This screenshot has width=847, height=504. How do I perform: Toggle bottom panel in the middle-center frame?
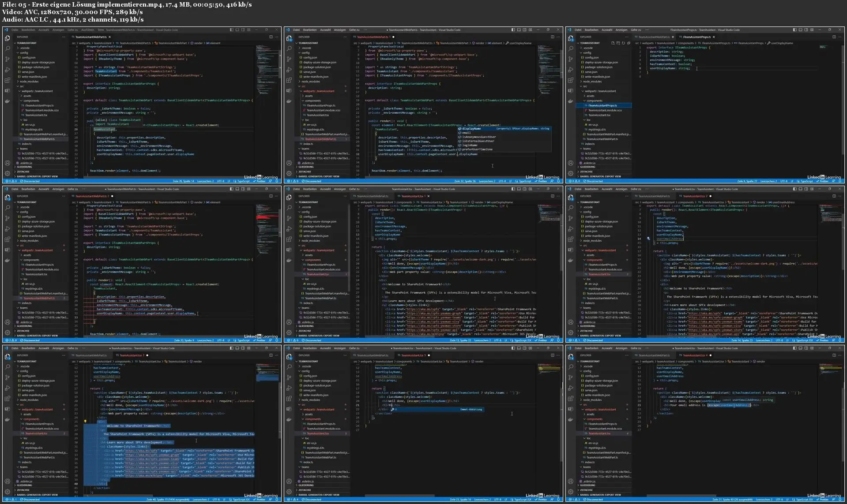point(519,189)
